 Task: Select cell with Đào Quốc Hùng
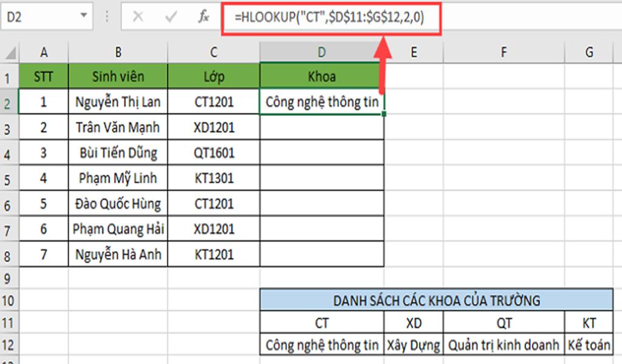pyautogui.click(x=118, y=204)
